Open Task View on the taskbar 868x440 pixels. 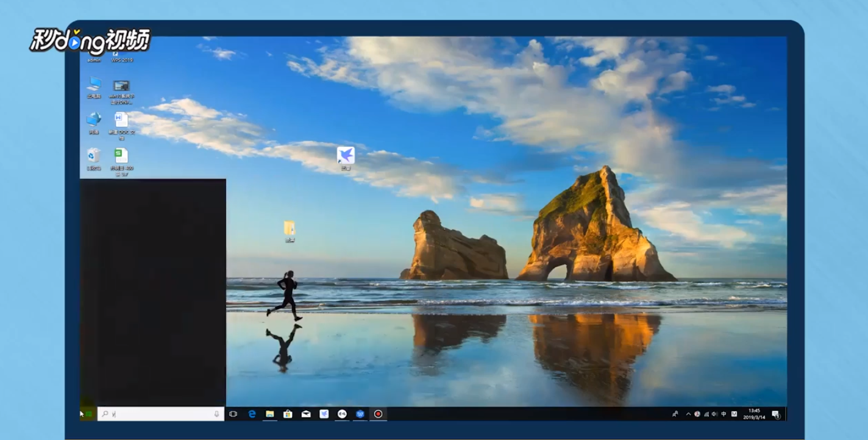pos(233,413)
